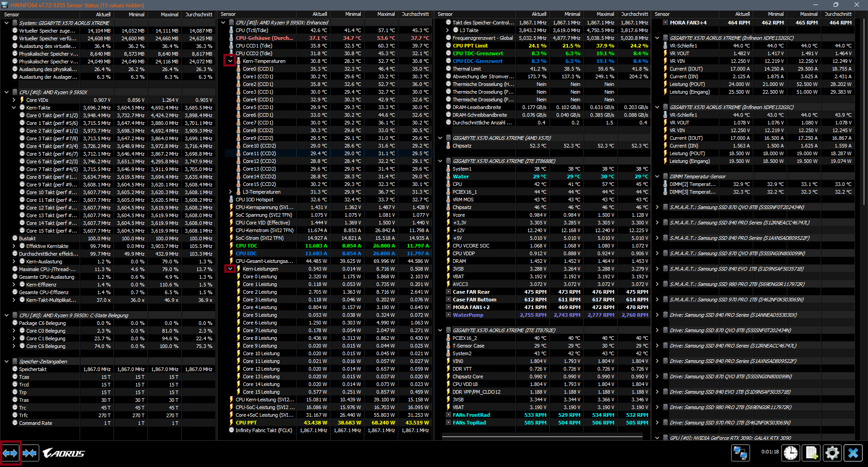868x467 pixels.
Task: Click the thermometer icon beside CPU (Tctl/Tdie)
Action: (x=231, y=30)
